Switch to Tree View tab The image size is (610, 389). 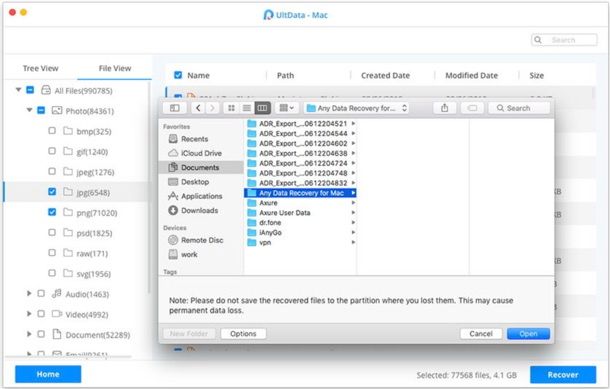point(40,68)
